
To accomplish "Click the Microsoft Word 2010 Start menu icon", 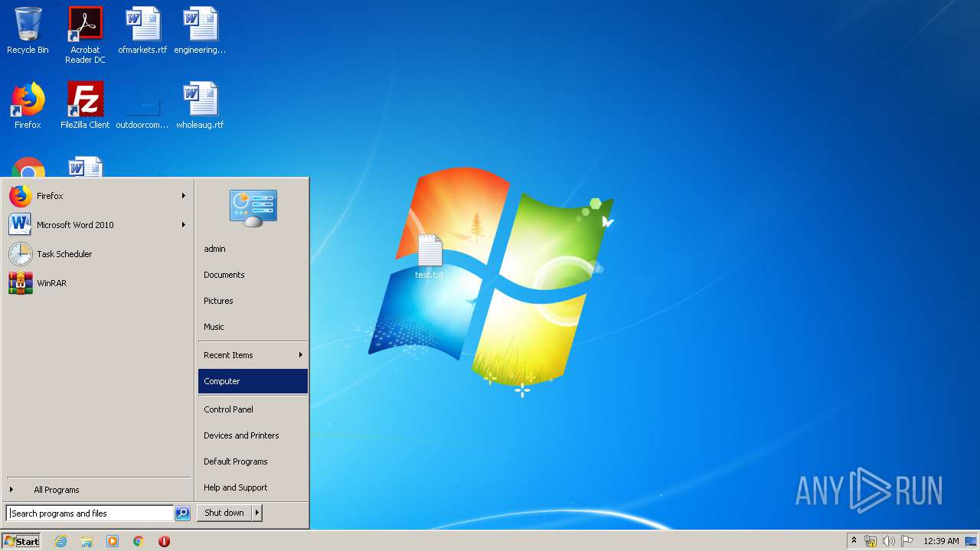I will click(21, 225).
